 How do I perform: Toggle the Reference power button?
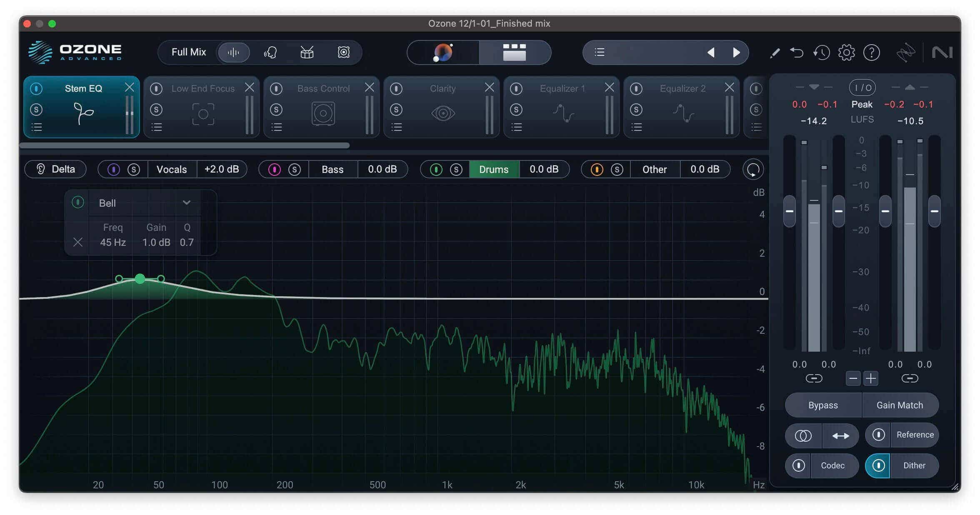(x=878, y=435)
